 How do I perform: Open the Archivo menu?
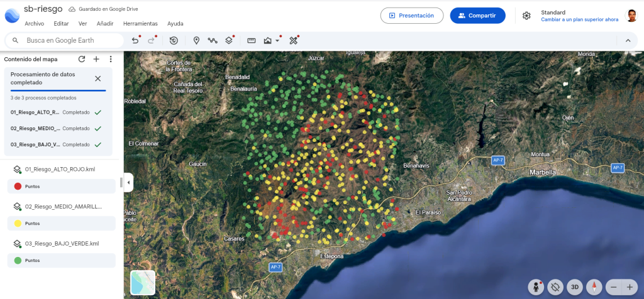coord(34,24)
